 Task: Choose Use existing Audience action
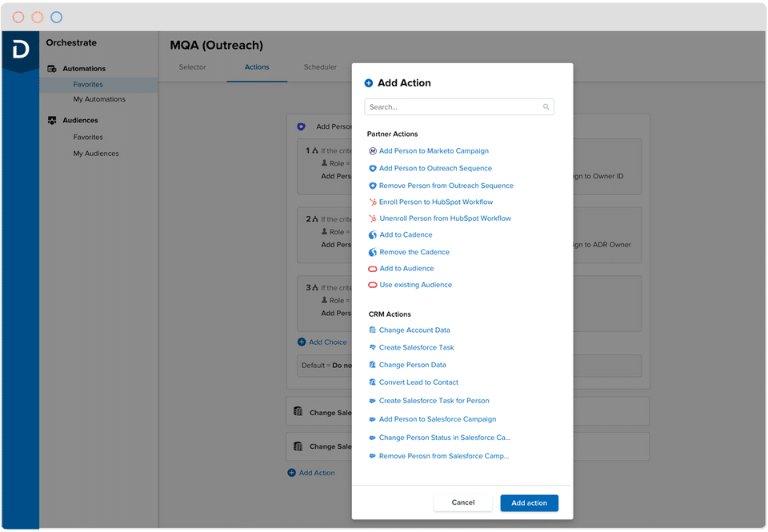(x=416, y=285)
